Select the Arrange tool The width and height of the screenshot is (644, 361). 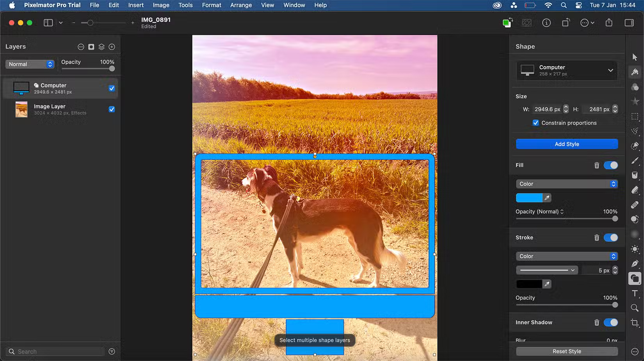click(635, 57)
